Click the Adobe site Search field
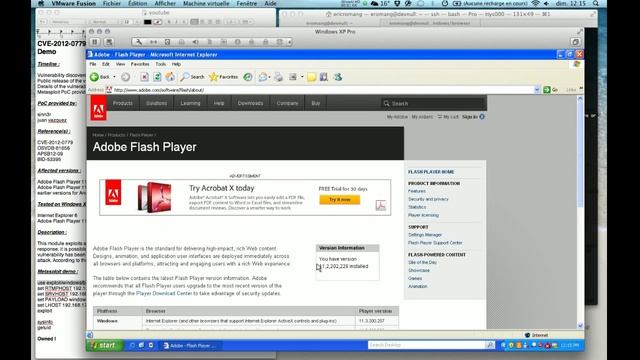This screenshot has width=640, height=360. pos(433,104)
